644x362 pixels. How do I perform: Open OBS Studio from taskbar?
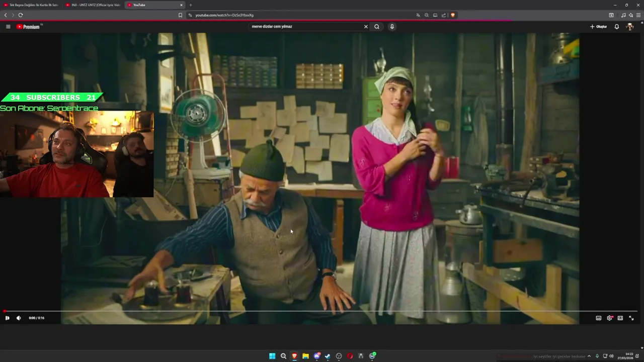point(339,356)
